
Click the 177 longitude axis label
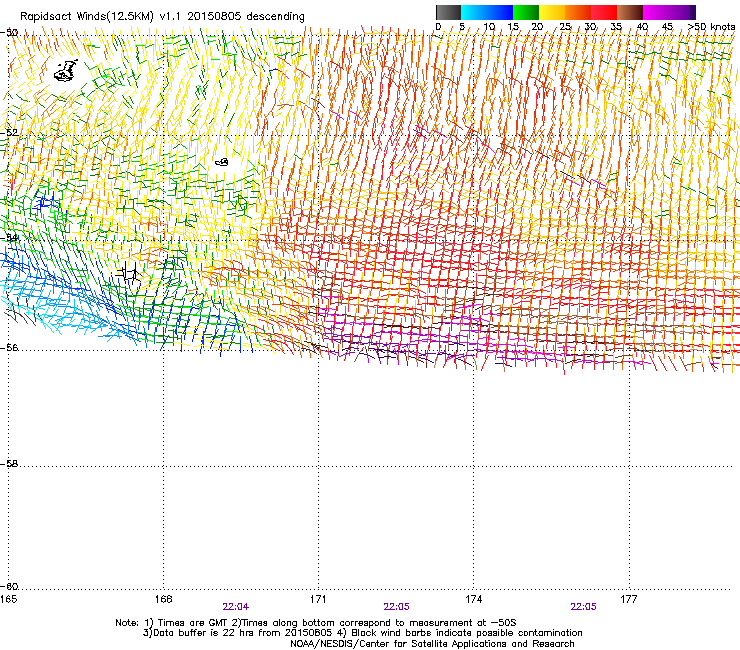[629, 599]
